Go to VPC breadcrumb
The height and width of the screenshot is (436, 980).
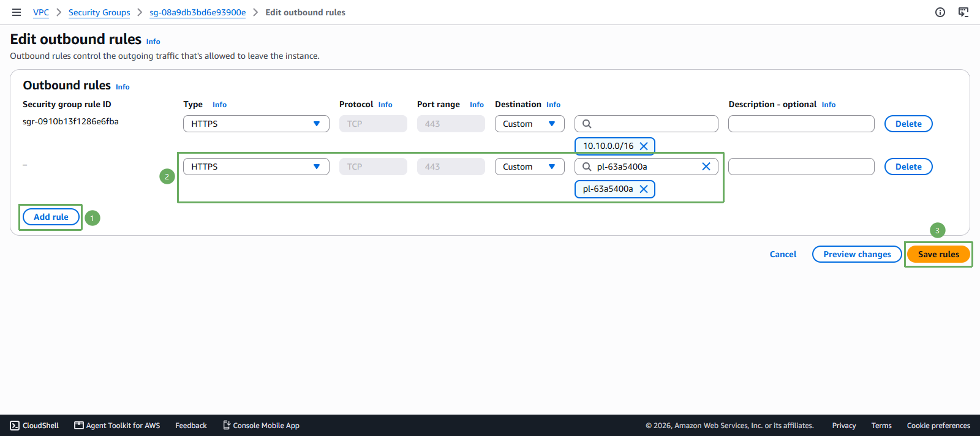(41, 12)
